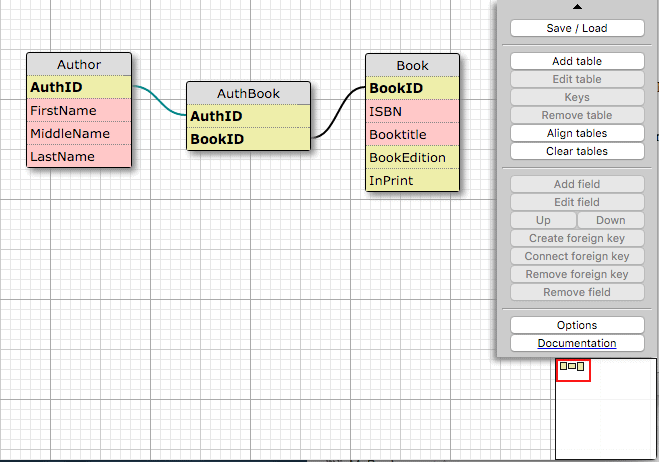Image resolution: width=659 pixels, height=462 pixels.
Task: Click Create foreign key
Action: pyautogui.click(x=577, y=238)
